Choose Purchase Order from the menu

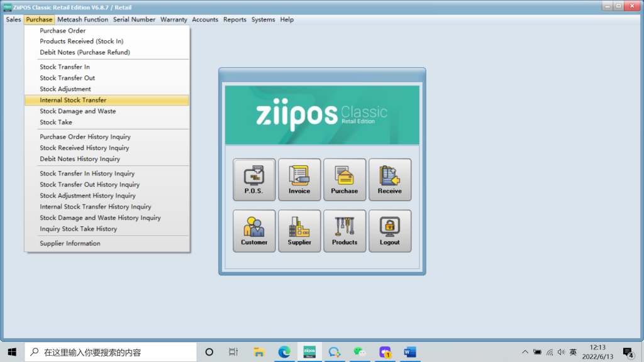(x=63, y=30)
